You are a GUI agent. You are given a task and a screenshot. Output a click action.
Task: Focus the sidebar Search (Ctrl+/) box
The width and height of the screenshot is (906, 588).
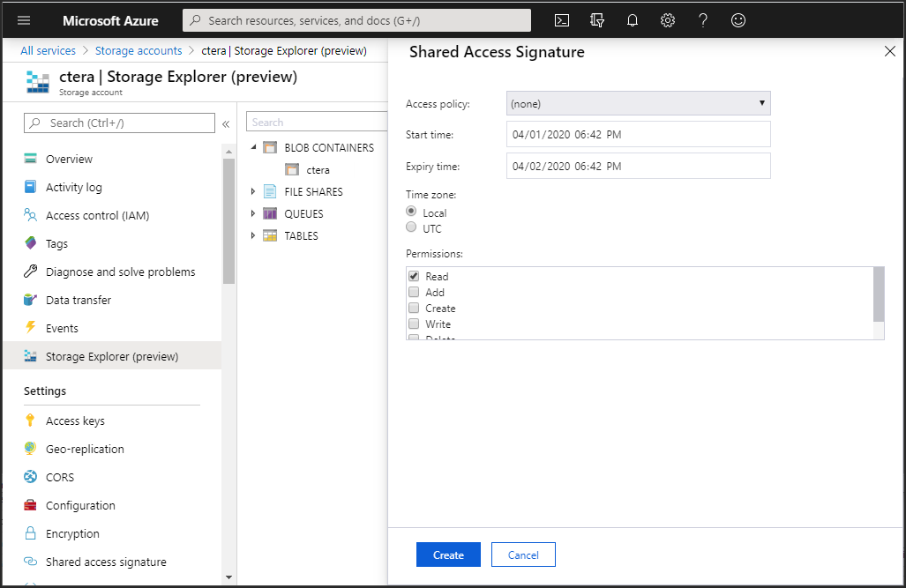120,123
